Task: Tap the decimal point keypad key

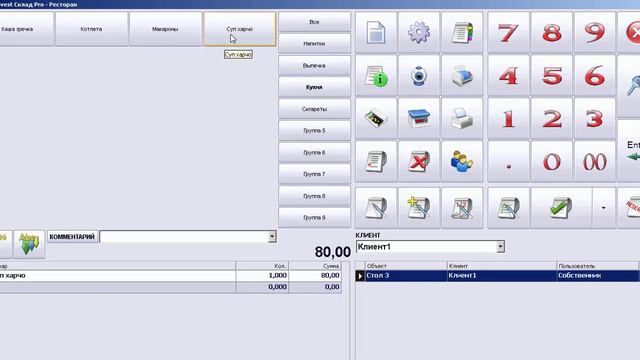Action: point(509,162)
